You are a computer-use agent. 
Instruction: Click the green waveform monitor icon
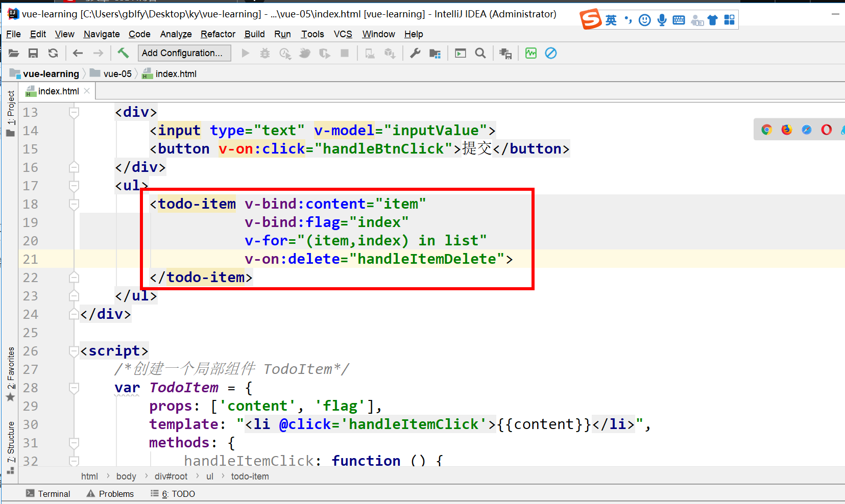coord(531,53)
